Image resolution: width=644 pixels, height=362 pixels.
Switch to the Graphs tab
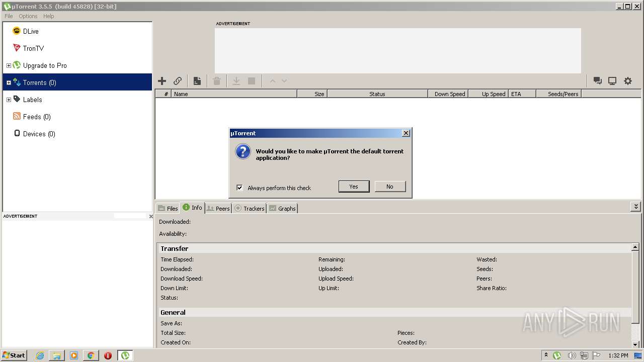tap(282, 208)
